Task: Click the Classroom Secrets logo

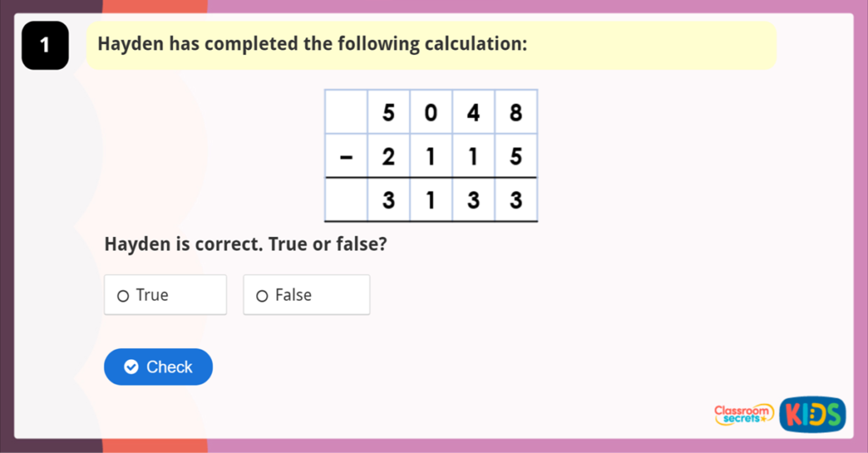Action: pyautogui.click(x=743, y=414)
